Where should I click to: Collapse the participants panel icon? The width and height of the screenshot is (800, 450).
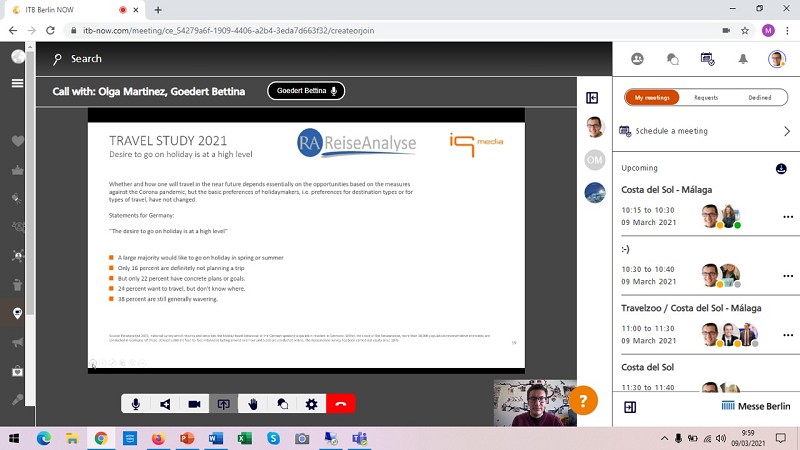tap(592, 98)
